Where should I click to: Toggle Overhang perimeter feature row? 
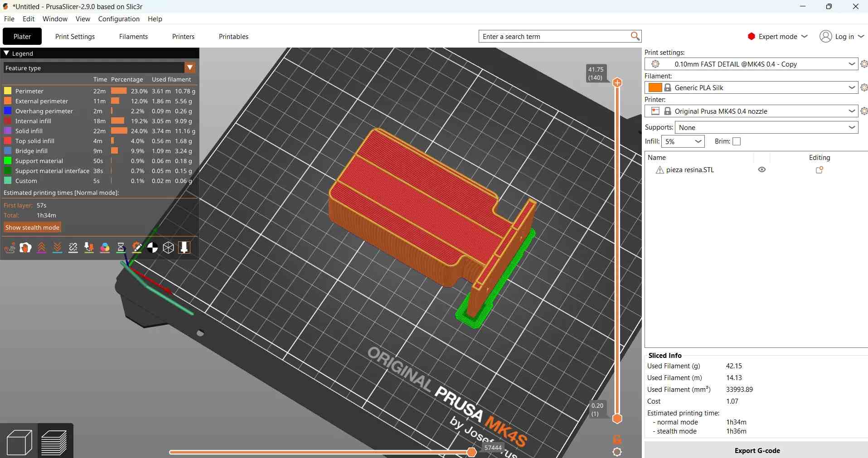click(99, 111)
